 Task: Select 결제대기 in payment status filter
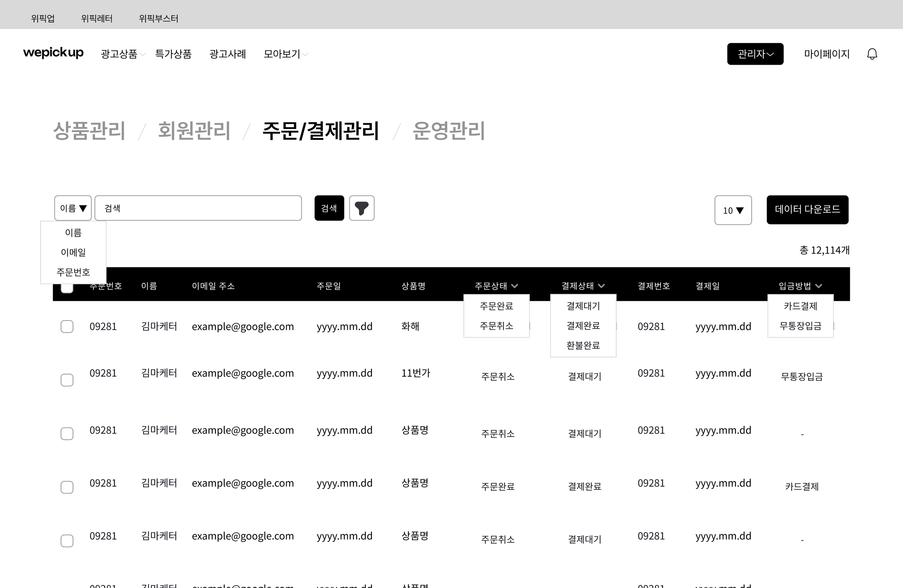tap(583, 306)
